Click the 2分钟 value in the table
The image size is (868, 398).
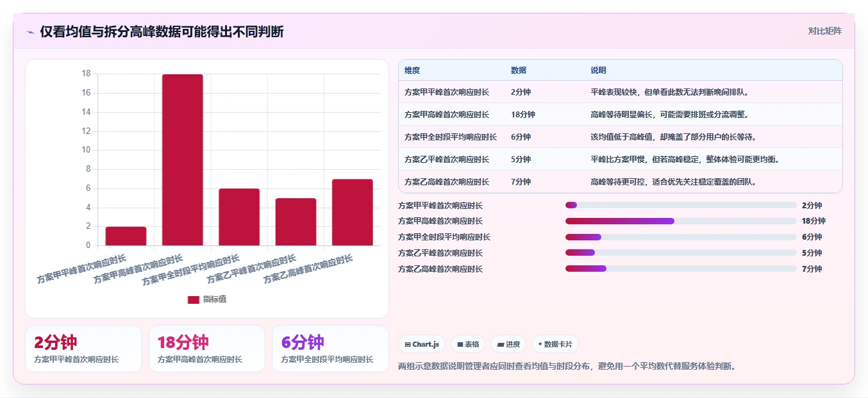coord(521,92)
